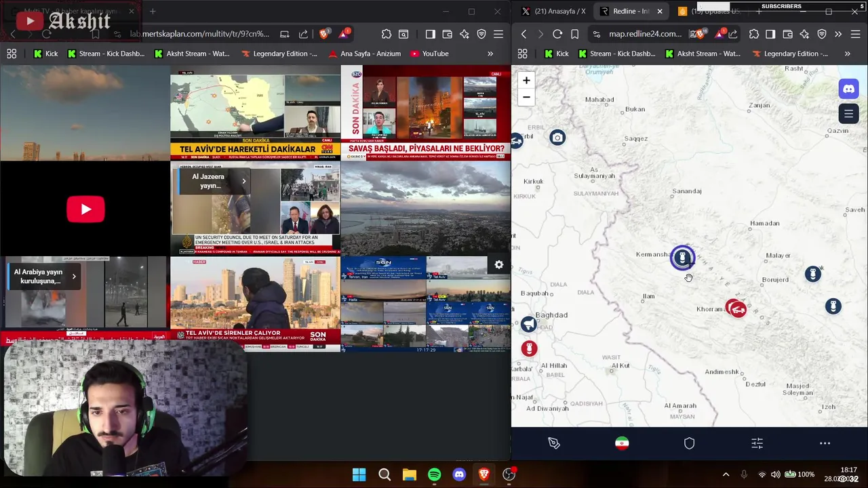Viewport: 868px width, 488px height.
Task: Open Brave VPN in the Redline window
Action: click(x=822, y=34)
